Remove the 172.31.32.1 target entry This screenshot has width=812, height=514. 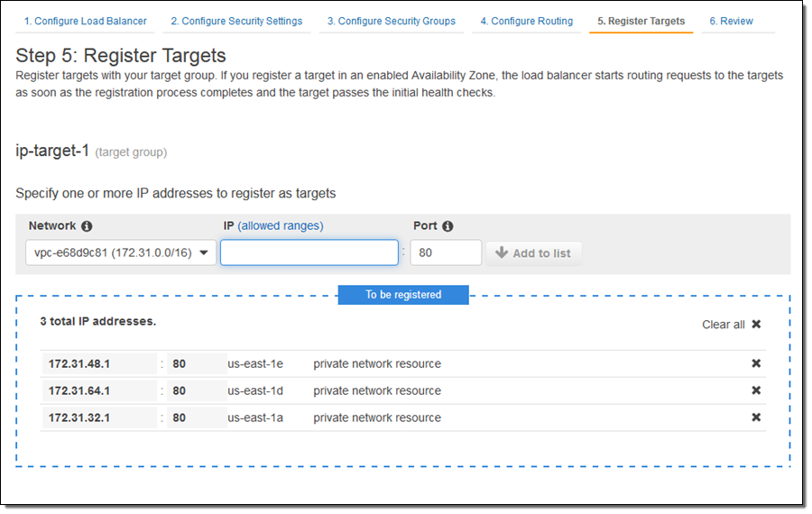(756, 418)
